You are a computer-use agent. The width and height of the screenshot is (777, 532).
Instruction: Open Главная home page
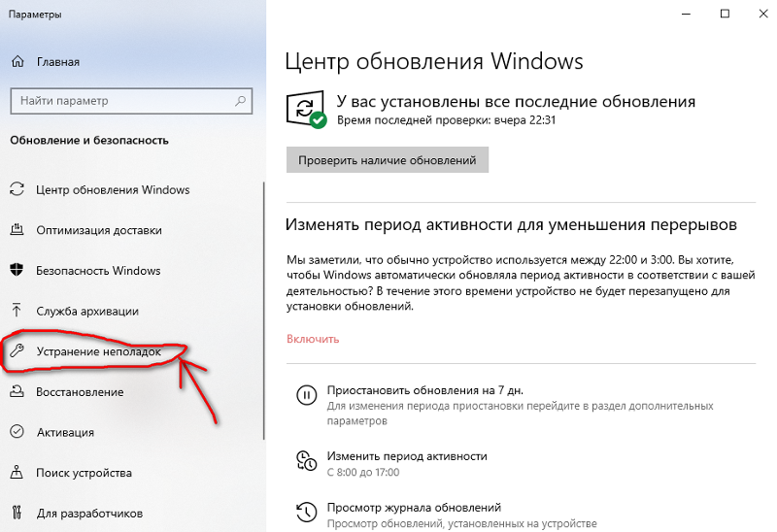point(58,62)
